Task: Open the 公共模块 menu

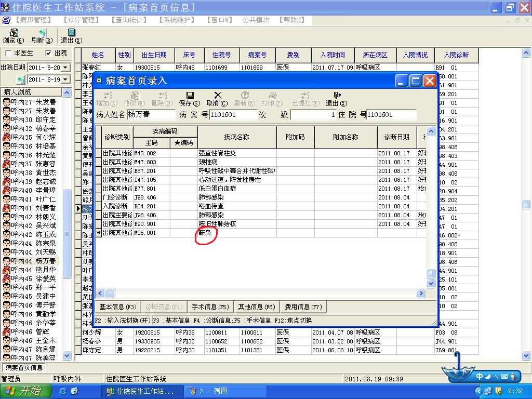Action: 256,20
